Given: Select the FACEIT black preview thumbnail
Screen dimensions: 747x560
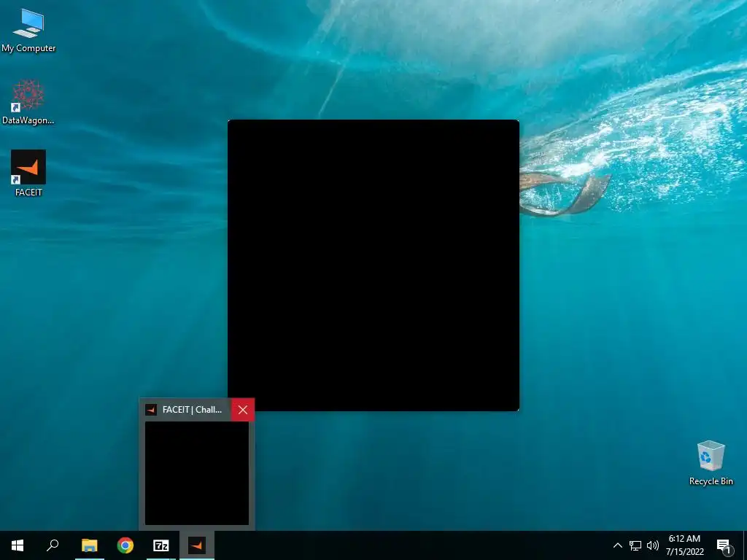Looking at the screenshot, I should click(x=197, y=472).
